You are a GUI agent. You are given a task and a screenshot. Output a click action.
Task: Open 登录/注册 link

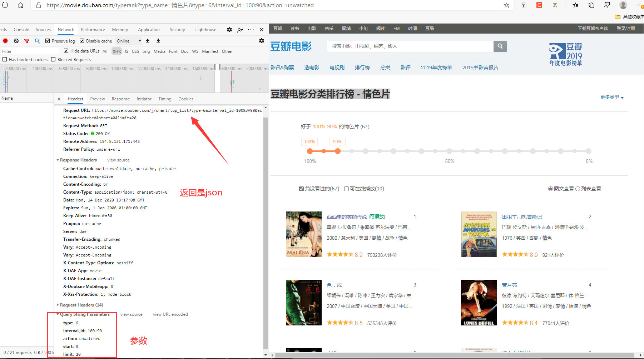[x=626, y=29]
